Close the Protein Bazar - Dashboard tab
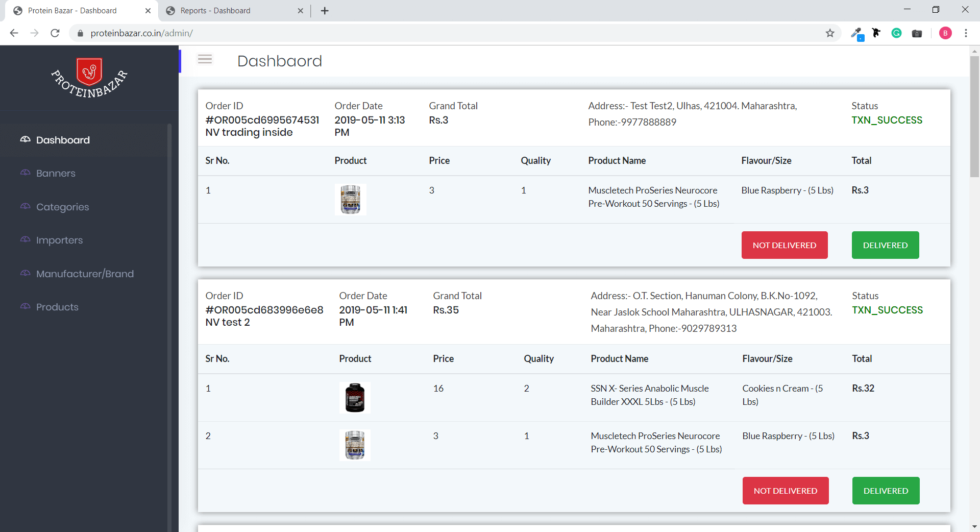 148,11
